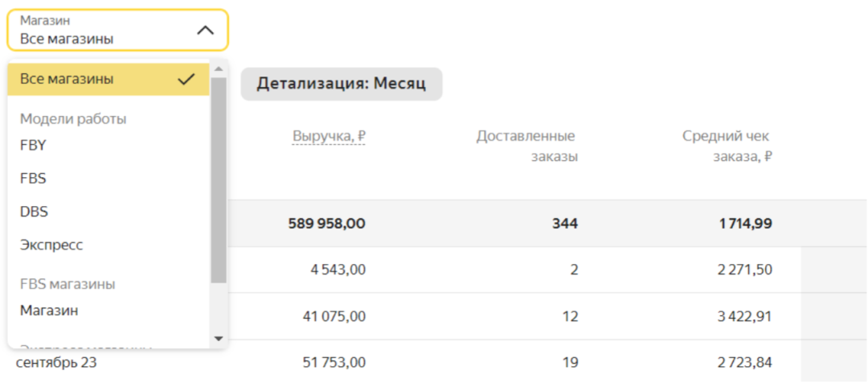The height and width of the screenshot is (383, 868).
Task: Select the Все магазины option
Action: 67,80
